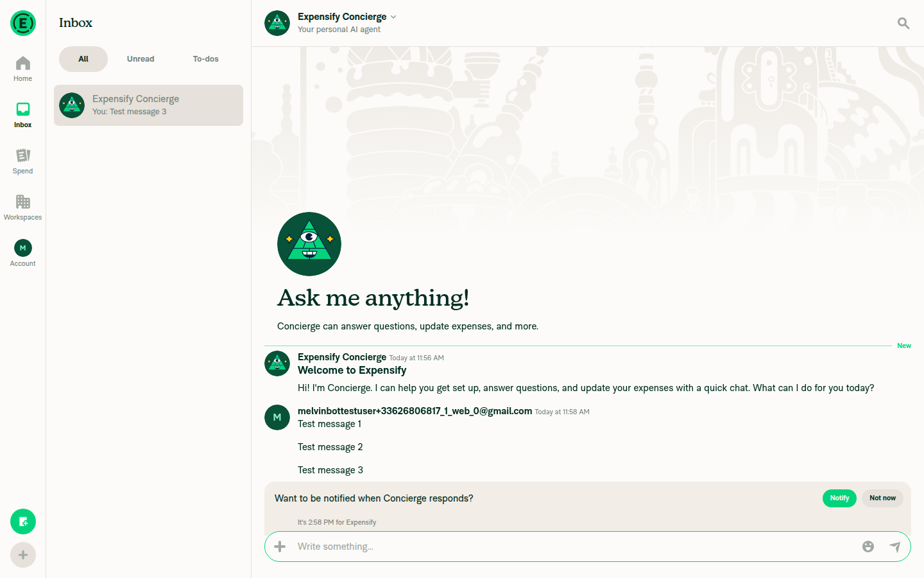Image resolution: width=924 pixels, height=578 pixels.
Task: Switch to To-dos tab
Action: coord(206,59)
